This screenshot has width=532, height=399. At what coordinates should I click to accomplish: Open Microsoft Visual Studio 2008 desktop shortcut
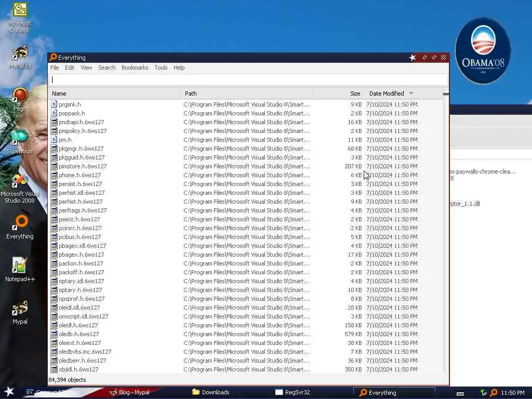[x=20, y=188]
